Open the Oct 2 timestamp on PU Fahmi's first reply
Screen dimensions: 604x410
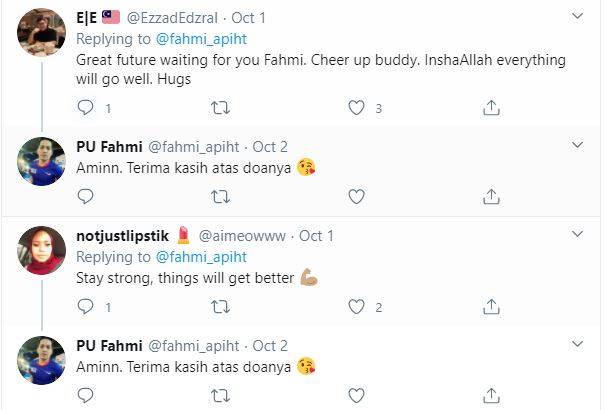coord(269,147)
